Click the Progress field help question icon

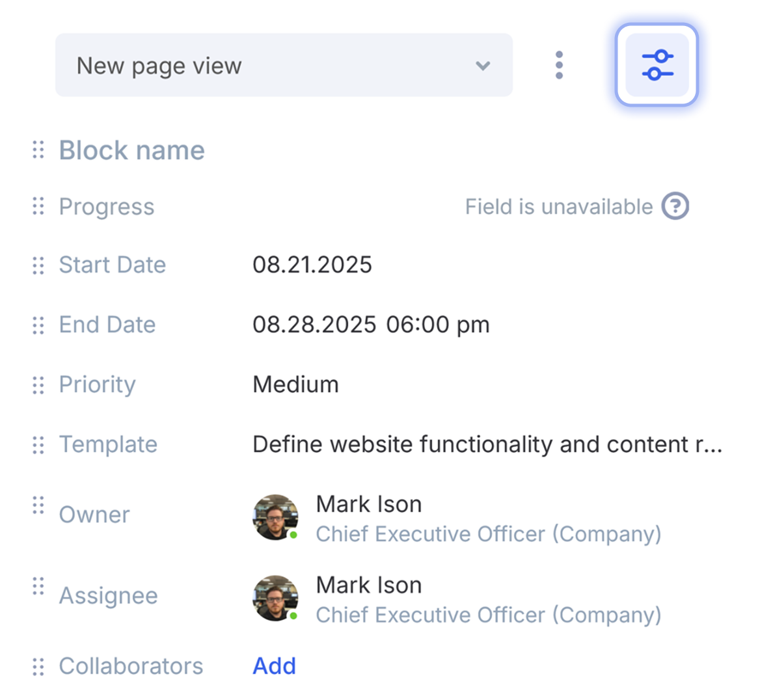tap(675, 207)
